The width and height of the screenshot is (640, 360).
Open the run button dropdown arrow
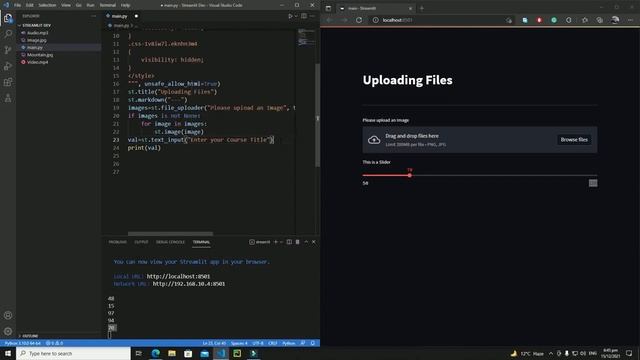pyautogui.click(x=296, y=16)
